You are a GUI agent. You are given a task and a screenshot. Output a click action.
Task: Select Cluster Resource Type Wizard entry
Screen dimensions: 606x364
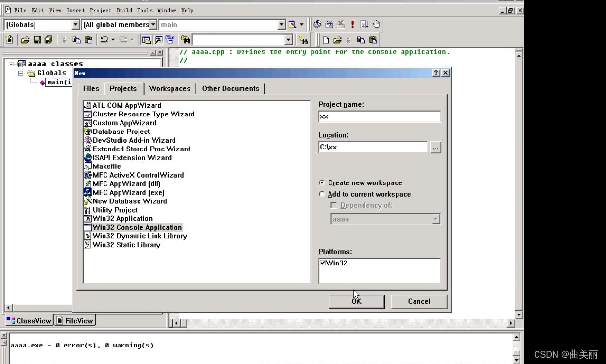click(x=139, y=114)
